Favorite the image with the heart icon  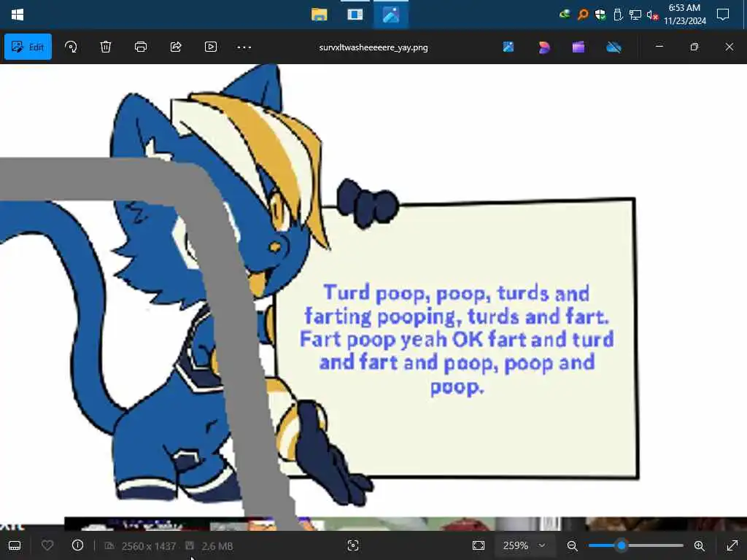click(x=47, y=545)
